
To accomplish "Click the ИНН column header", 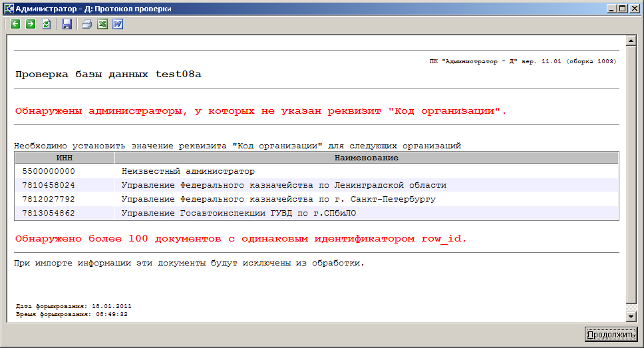I will 65,158.
